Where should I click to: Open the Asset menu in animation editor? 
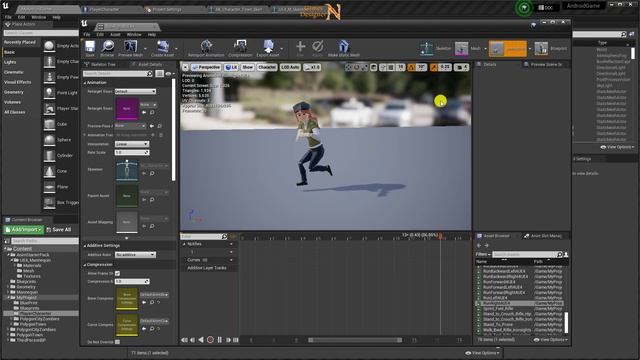point(115,35)
